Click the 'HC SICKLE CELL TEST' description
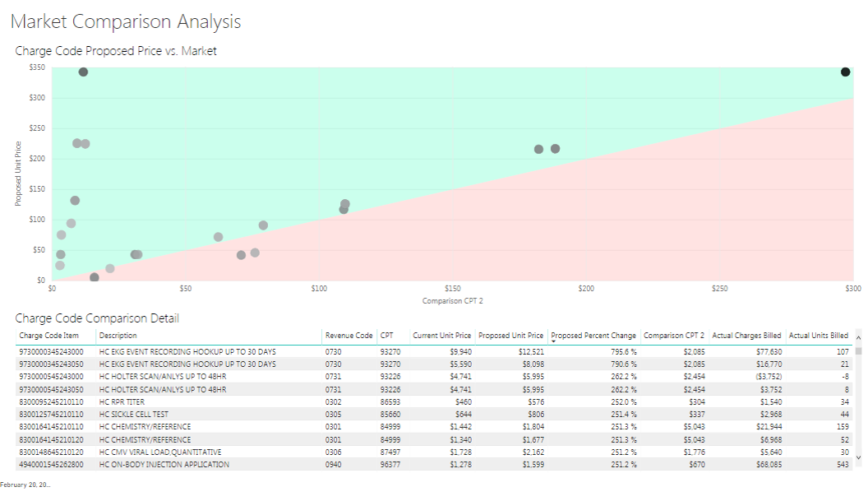Screen dimensions: 868x501 click(x=133, y=415)
